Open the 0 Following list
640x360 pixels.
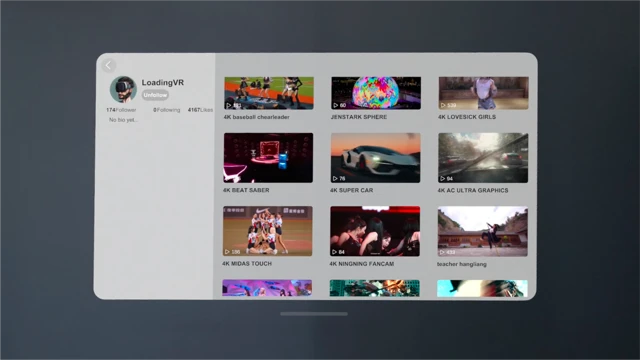coord(167,110)
